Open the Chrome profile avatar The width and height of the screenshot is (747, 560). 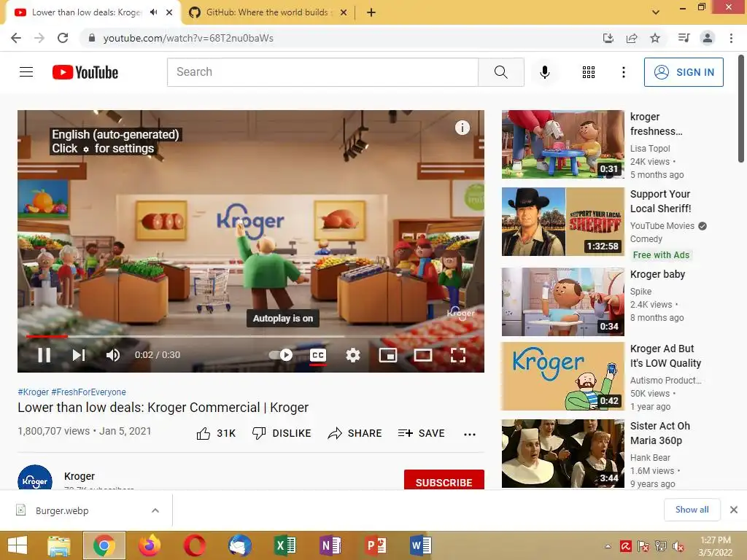click(708, 38)
